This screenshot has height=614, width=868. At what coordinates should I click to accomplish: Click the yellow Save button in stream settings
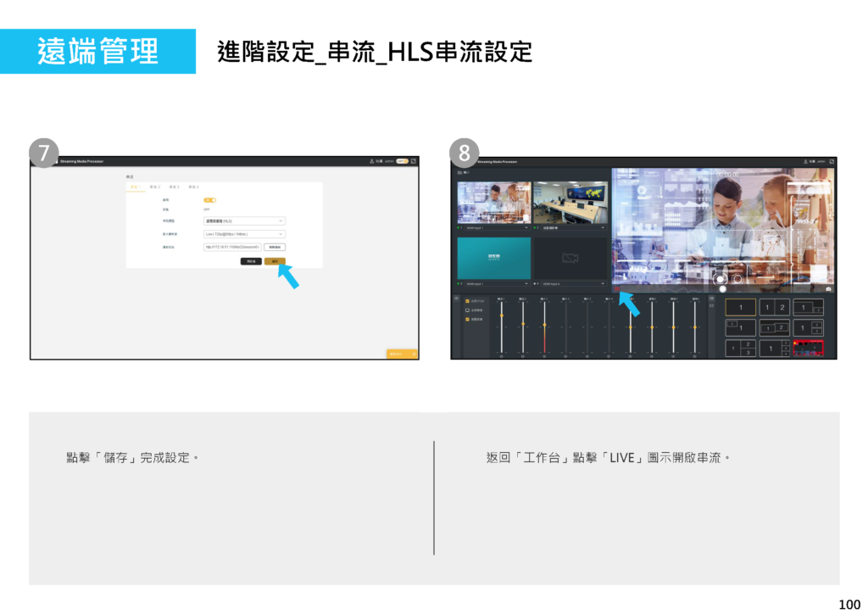pos(275,261)
